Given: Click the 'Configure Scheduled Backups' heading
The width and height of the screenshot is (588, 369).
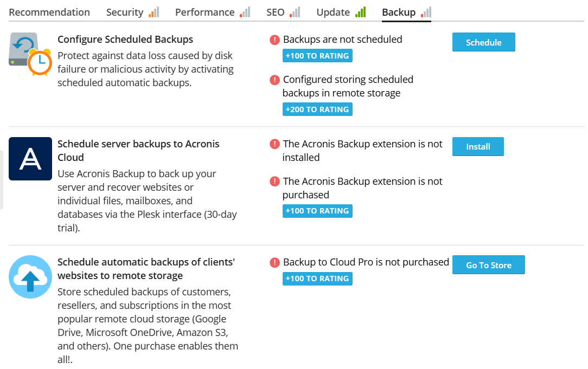Looking at the screenshot, I should point(125,40).
